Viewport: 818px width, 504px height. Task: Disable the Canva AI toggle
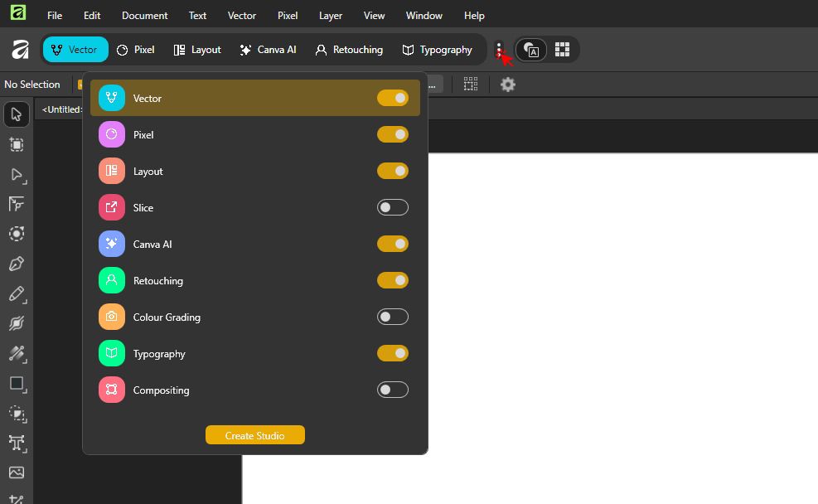click(393, 245)
